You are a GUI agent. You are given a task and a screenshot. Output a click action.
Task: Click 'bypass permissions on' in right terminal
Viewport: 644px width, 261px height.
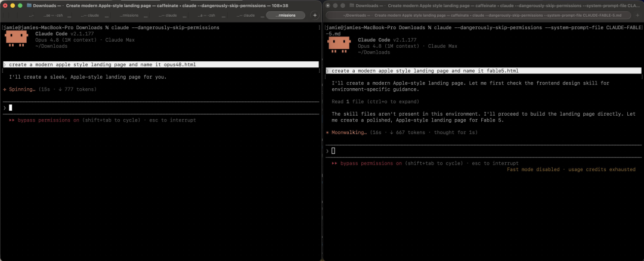point(371,163)
